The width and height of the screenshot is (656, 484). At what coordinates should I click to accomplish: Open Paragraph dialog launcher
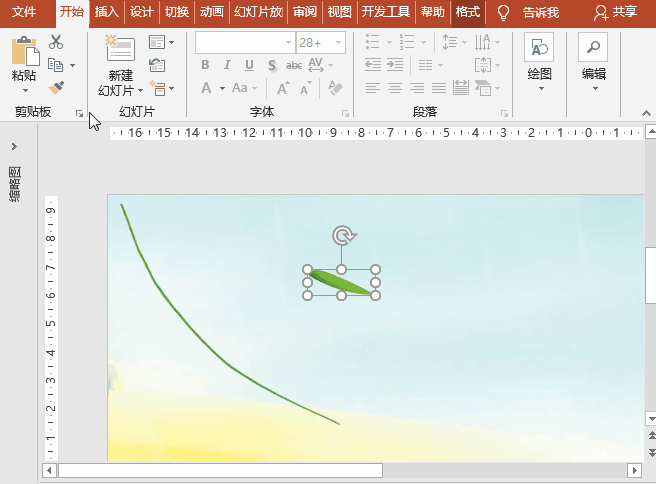pyautogui.click(x=504, y=113)
